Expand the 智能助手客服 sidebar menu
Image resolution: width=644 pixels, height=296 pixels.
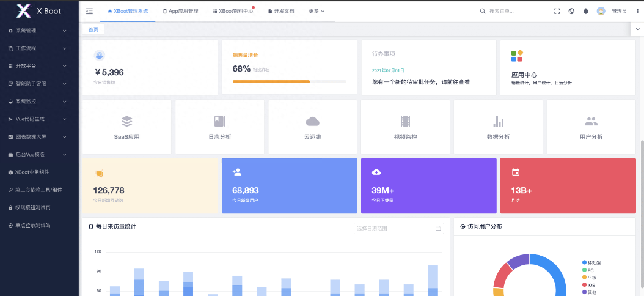[39, 84]
